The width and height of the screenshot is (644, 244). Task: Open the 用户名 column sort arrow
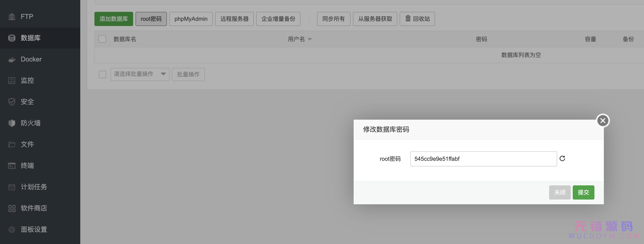coord(310,39)
